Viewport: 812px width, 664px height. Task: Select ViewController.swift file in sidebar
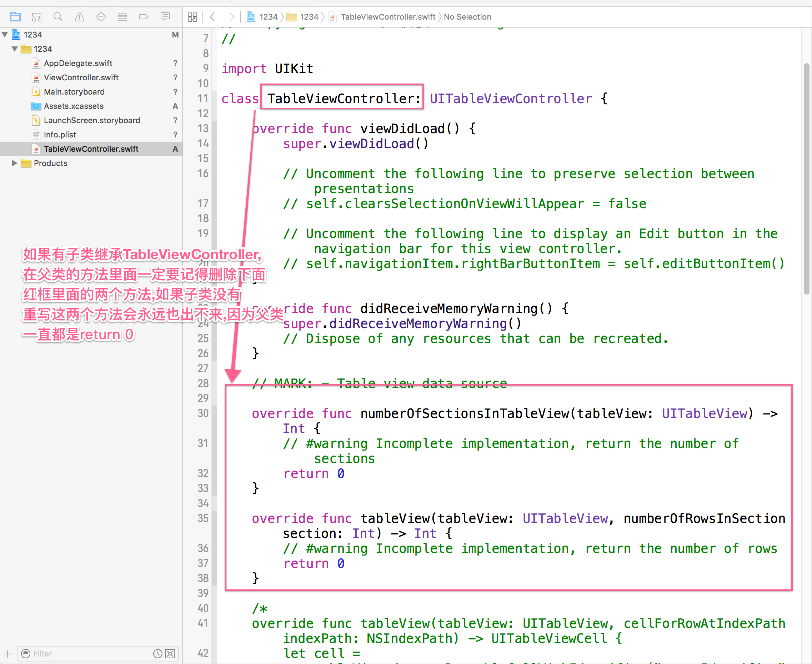tap(81, 77)
